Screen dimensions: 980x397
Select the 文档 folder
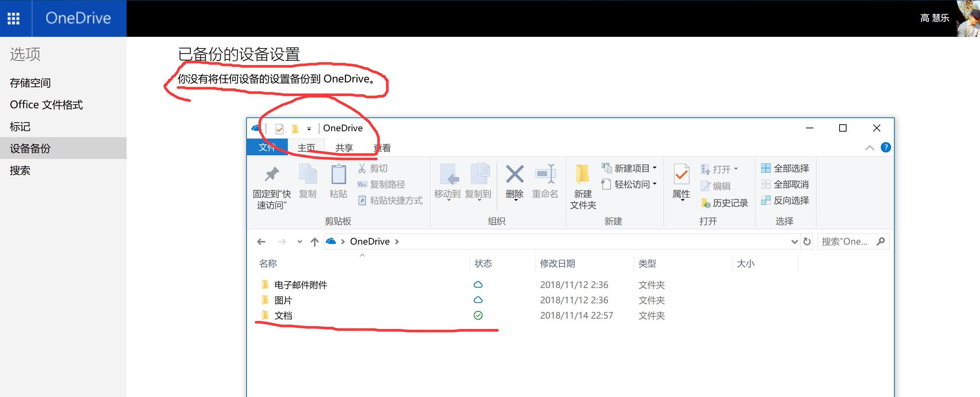click(x=276, y=315)
